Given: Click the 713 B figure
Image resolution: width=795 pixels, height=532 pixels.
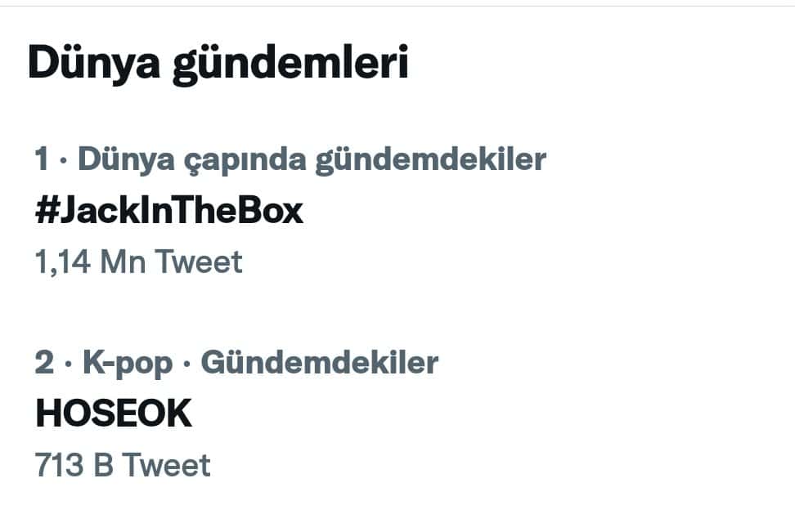Looking at the screenshot, I should pos(73,465).
